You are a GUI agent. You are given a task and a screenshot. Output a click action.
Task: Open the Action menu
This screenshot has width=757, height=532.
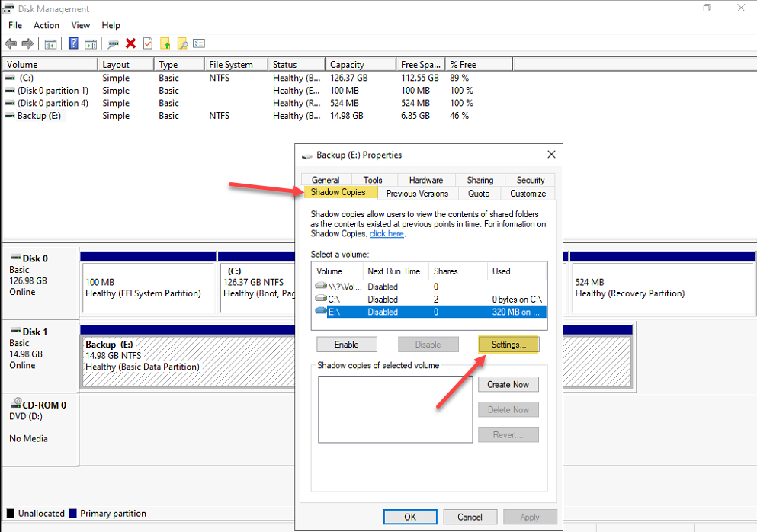(47, 25)
